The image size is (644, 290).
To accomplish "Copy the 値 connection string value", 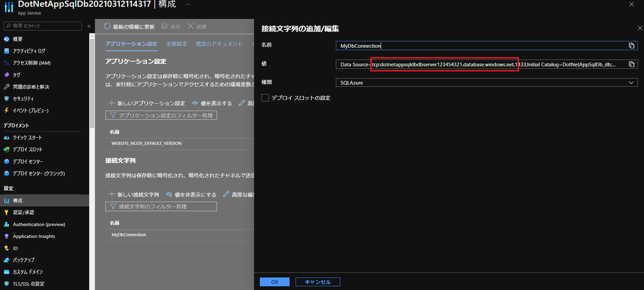I will pyautogui.click(x=632, y=64).
